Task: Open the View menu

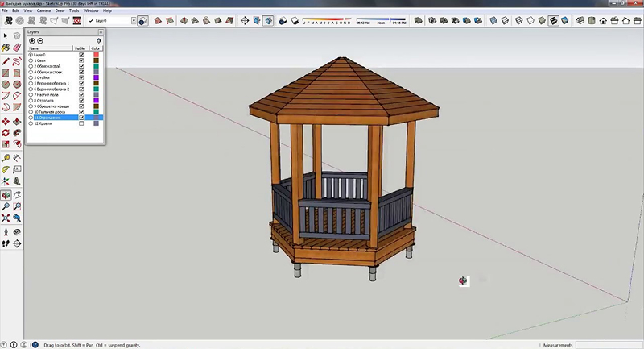Action: (x=28, y=10)
